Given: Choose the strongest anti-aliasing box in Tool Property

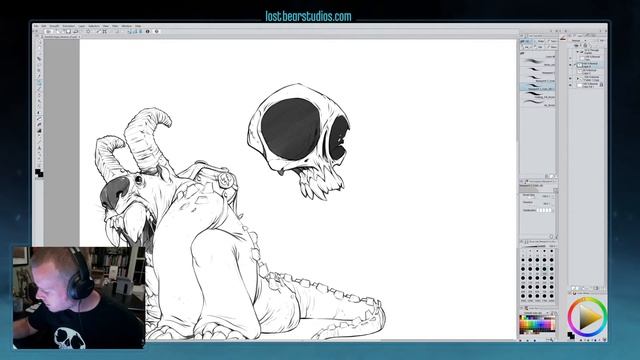Looking at the screenshot, I should click(x=550, y=210).
